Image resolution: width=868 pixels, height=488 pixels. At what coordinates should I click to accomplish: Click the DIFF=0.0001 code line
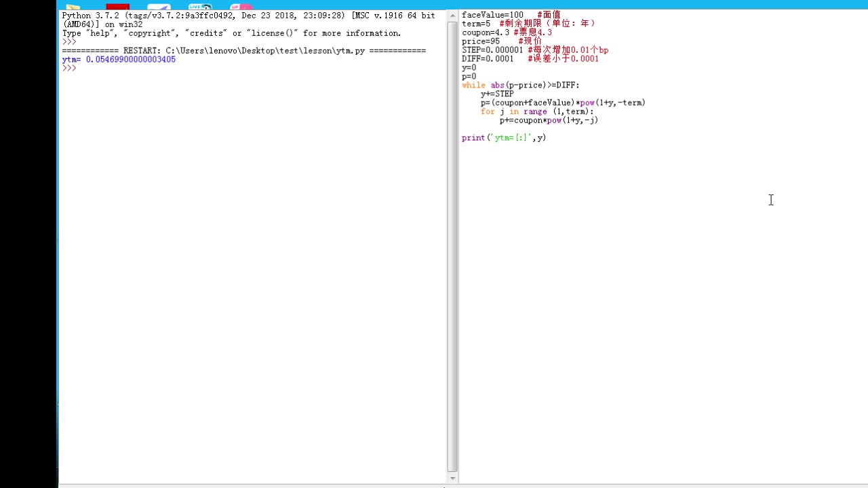click(530, 59)
